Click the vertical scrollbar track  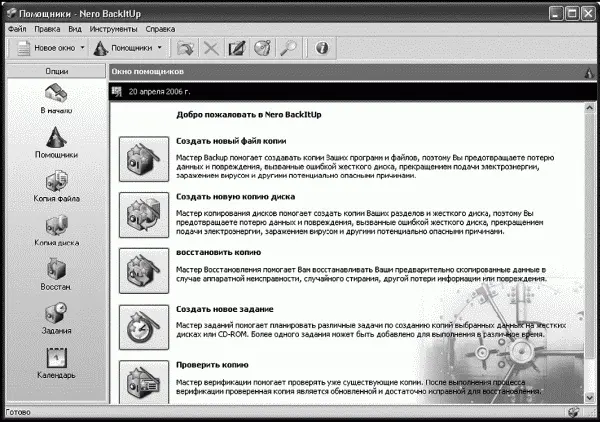tap(590, 253)
